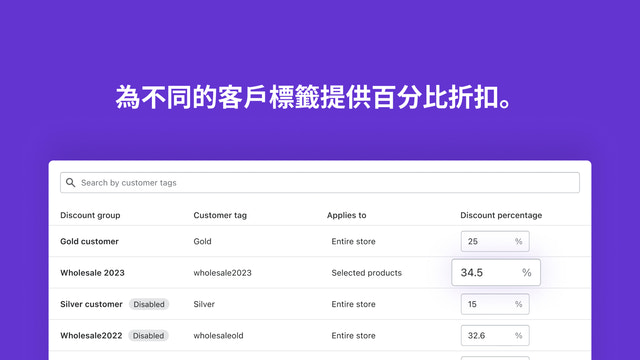Select the Gold customer tag cell
Image resolution: width=640 pixels, height=360 pixels.
202,241
